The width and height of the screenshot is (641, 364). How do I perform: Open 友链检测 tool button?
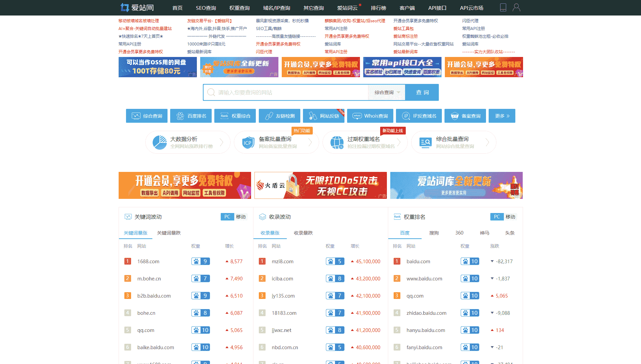click(x=279, y=116)
